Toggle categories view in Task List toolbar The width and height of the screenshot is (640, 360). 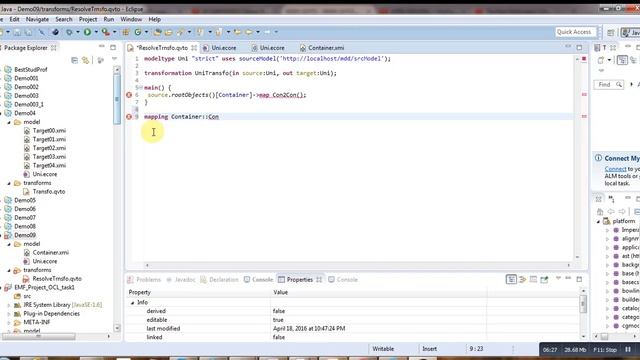pos(622,60)
